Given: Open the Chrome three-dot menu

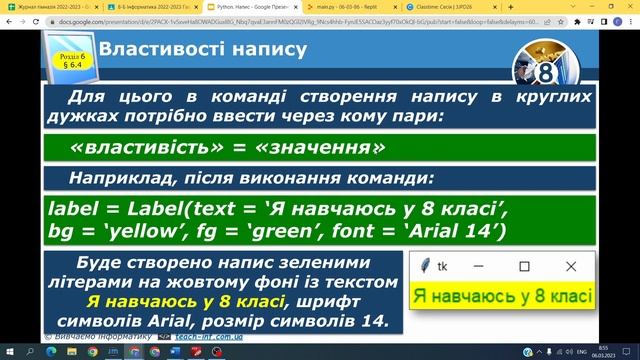Looking at the screenshot, I should click(631, 22).
